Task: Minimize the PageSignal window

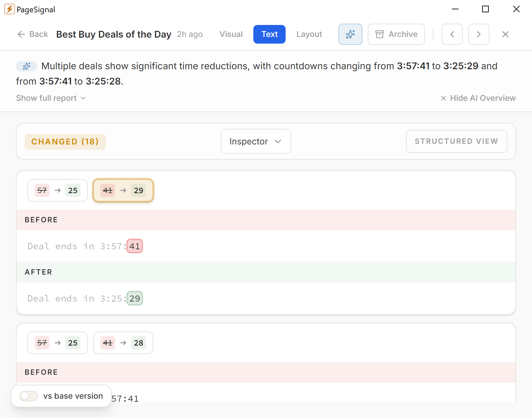Action: (x=455, y=9)
